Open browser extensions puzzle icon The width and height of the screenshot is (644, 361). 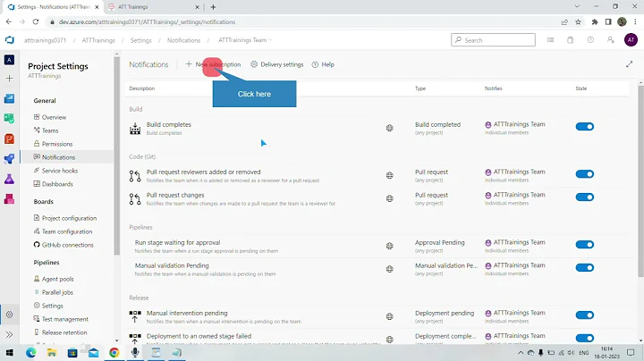tap(594, 22)
